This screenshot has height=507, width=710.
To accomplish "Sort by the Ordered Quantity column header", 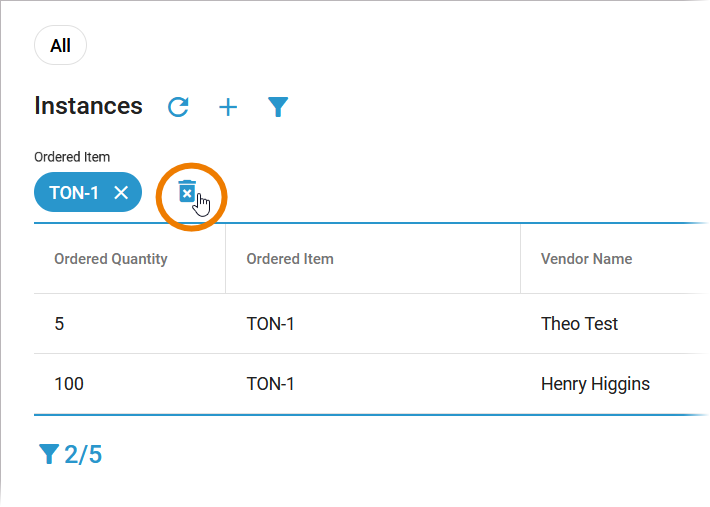I will pos(110,259).
